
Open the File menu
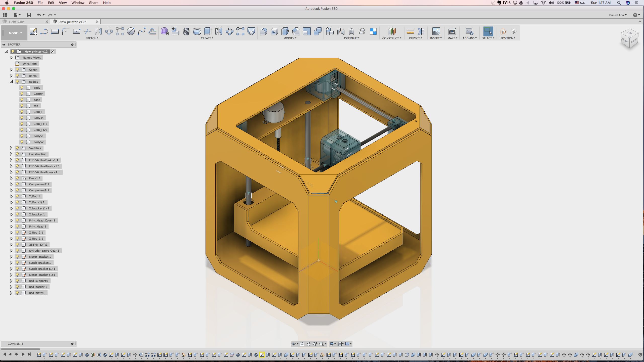(x=41, y=3)
